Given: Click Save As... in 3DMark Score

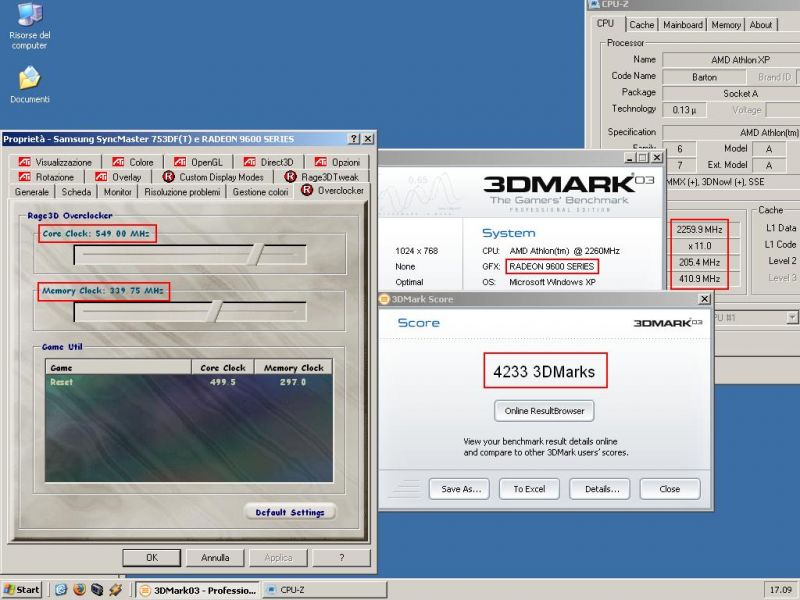Looking at the screenshot, I should coord(459,489).
